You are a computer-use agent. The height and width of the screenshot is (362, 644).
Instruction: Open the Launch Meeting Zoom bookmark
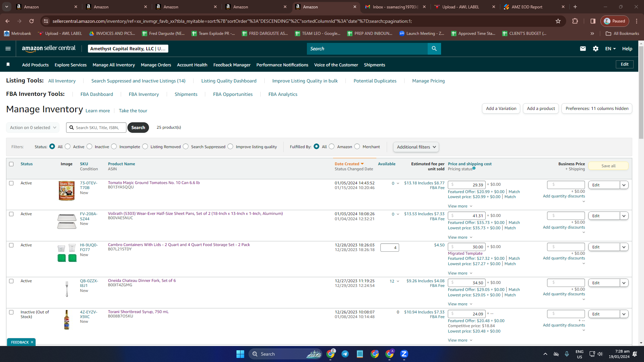422,34
